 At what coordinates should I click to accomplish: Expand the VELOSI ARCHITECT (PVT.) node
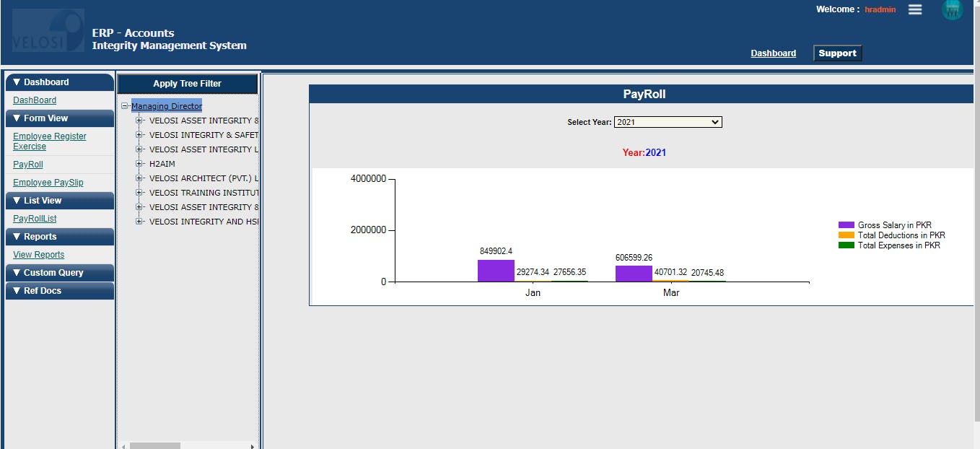(x=139, y=178)
